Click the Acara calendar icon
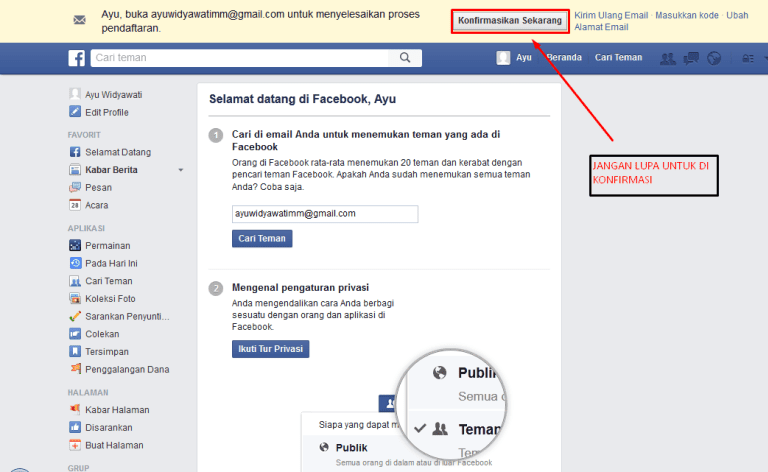The height and width of the screenshot is (472, 768). 74,205
